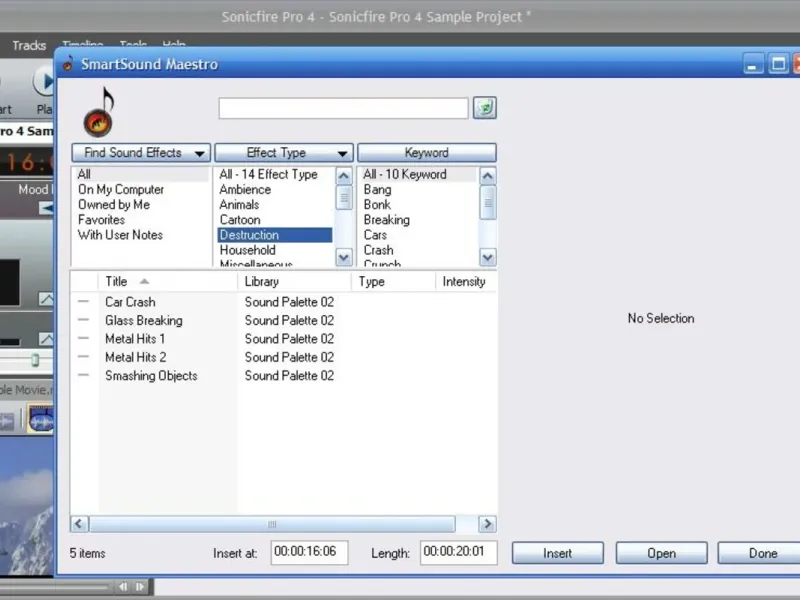Select Destruction effect type

275,235
